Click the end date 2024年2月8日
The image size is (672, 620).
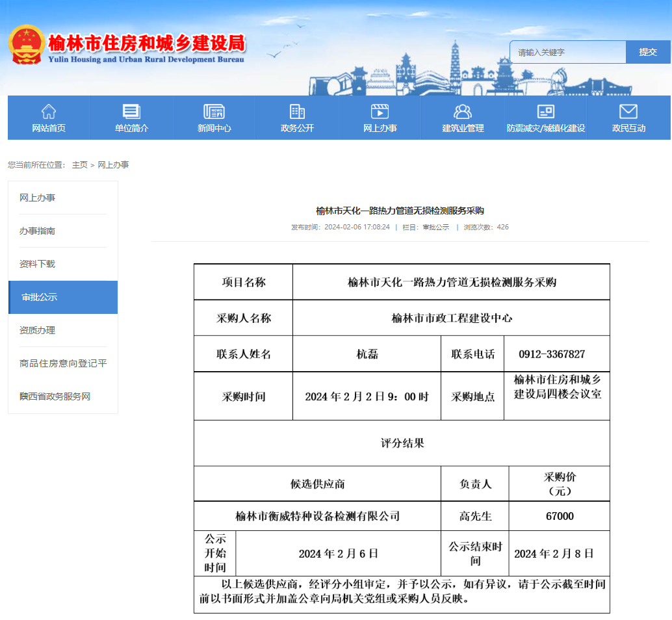554,554
